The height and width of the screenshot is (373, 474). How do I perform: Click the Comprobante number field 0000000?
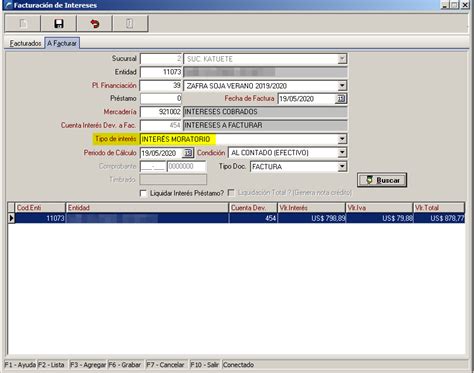pyautogui.click(x=186, y=166)
